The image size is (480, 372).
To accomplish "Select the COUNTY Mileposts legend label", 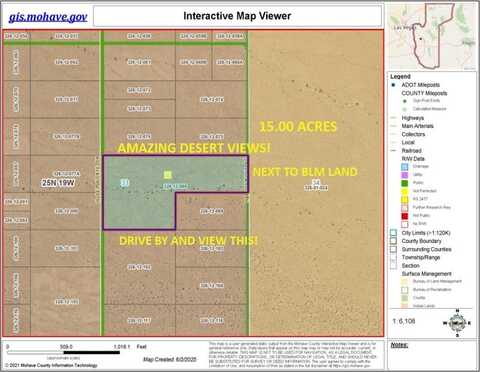I will click(x=424, y=93).
